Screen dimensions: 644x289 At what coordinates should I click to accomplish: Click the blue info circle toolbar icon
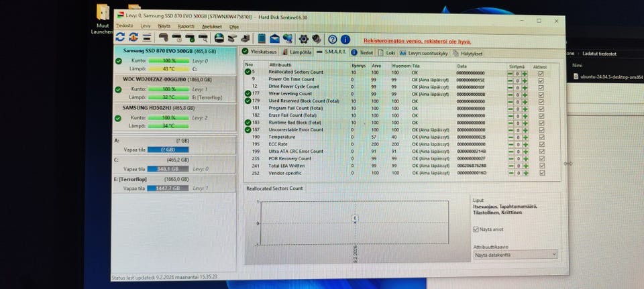coord(345,40)
